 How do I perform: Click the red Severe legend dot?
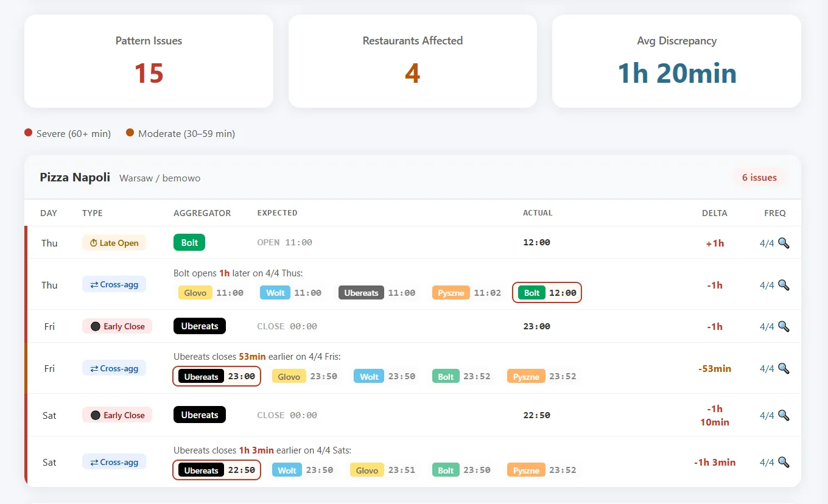click(28, 133)
